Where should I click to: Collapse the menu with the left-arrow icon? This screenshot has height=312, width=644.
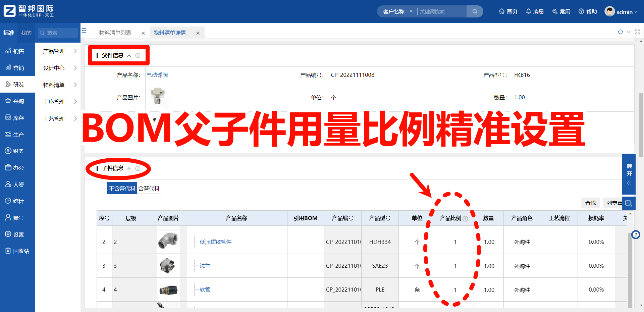[84, 30]
